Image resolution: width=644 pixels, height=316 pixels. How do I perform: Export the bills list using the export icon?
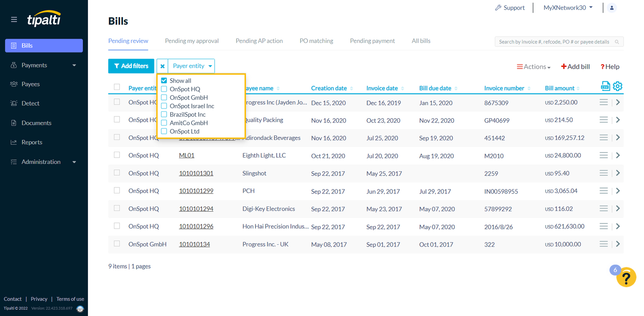605,86
